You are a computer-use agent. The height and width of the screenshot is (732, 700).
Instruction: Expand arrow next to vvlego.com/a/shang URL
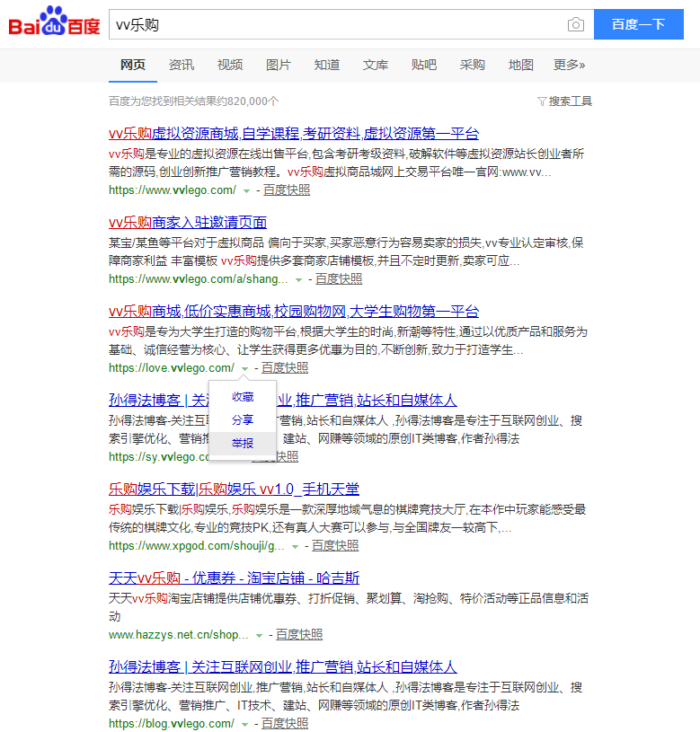tap(298, 280)
